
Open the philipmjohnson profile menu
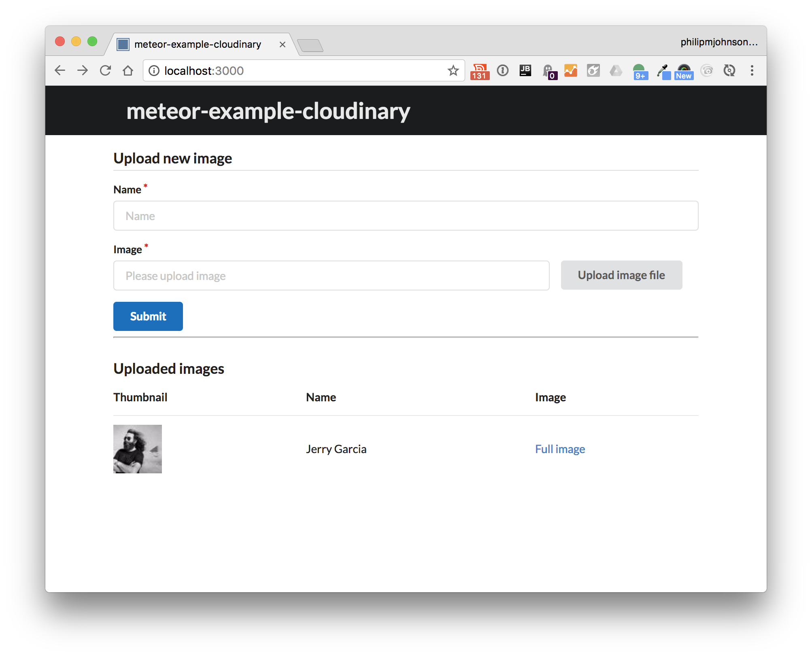point(718,42)
